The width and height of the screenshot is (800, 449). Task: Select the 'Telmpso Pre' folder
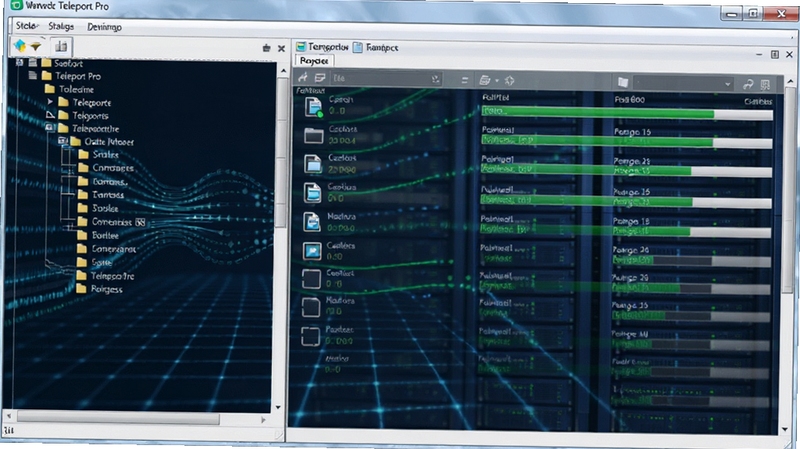[x=105, y=276]
